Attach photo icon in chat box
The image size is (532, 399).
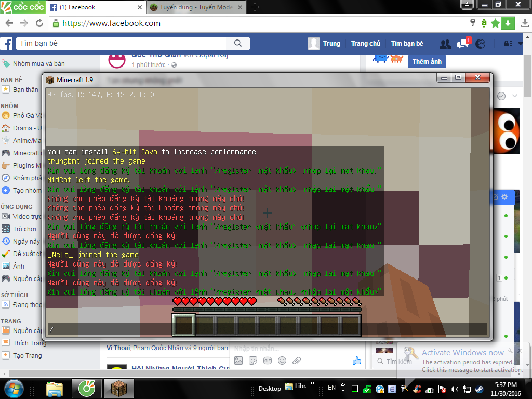pos(238,361)
